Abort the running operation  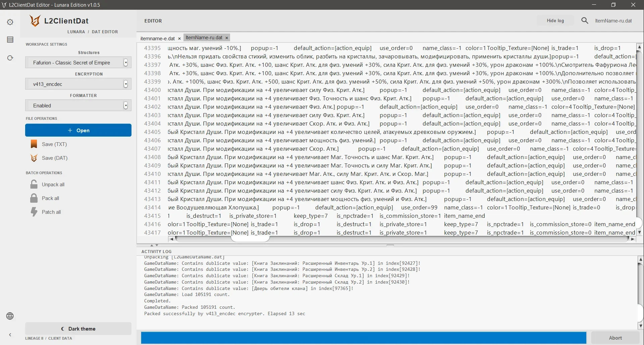615,338
